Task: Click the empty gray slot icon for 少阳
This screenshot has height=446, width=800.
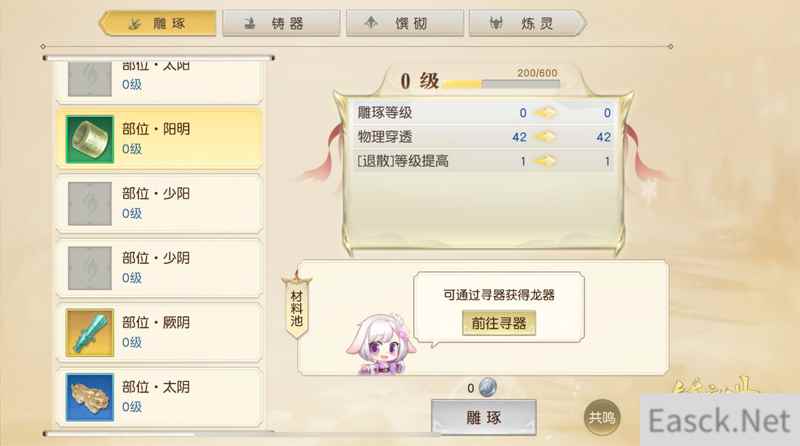Action: (90, 204)
